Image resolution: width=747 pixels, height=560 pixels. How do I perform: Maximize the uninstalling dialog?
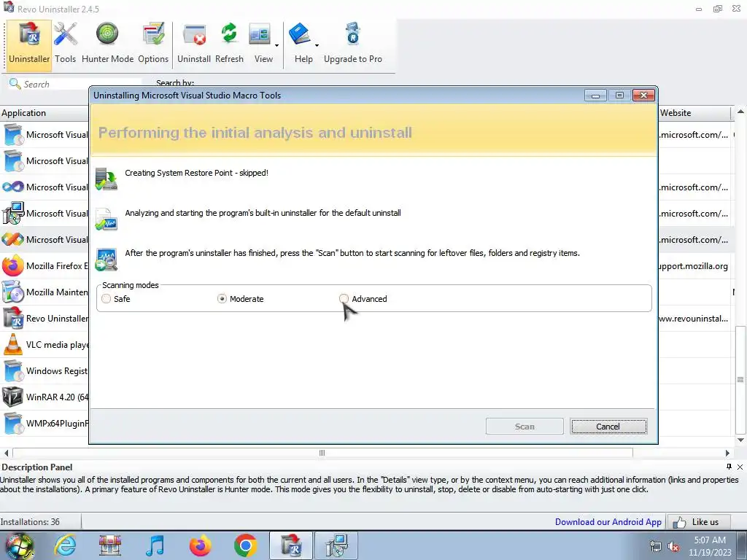[619, 96]
